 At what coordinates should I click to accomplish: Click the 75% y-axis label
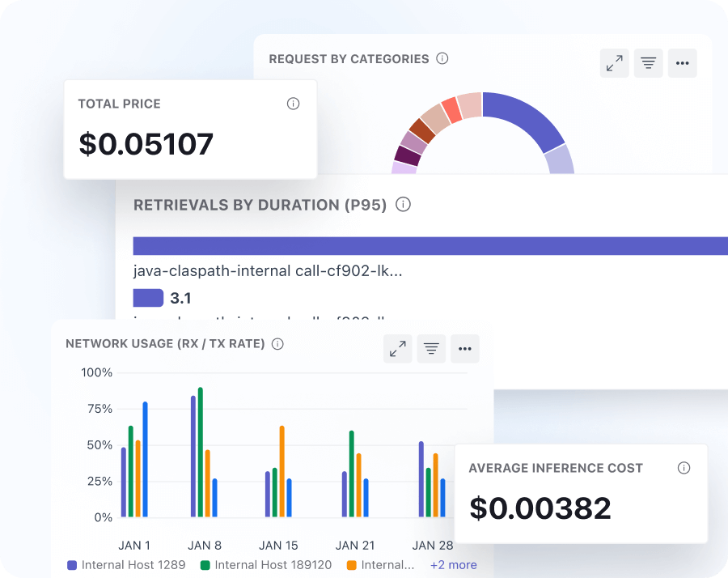click(99, 409)
